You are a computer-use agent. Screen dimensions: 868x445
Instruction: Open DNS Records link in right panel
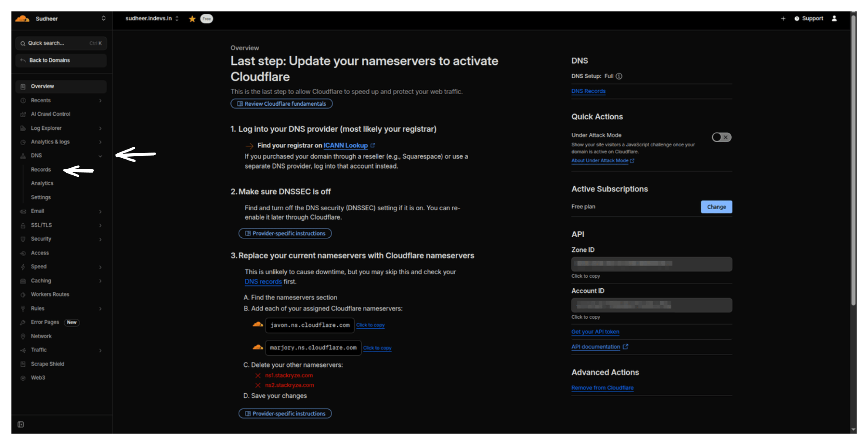pos(588,91)
